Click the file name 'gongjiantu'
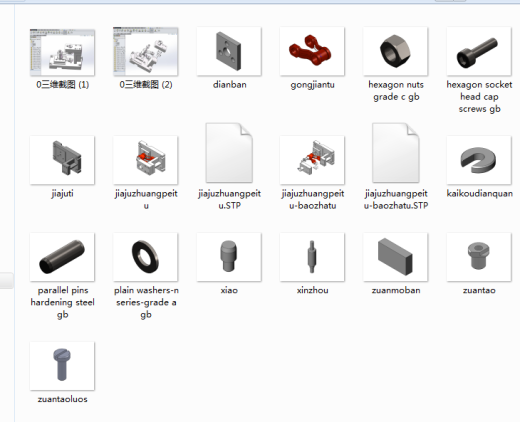The image size is (520, 422). pos(312,85)
